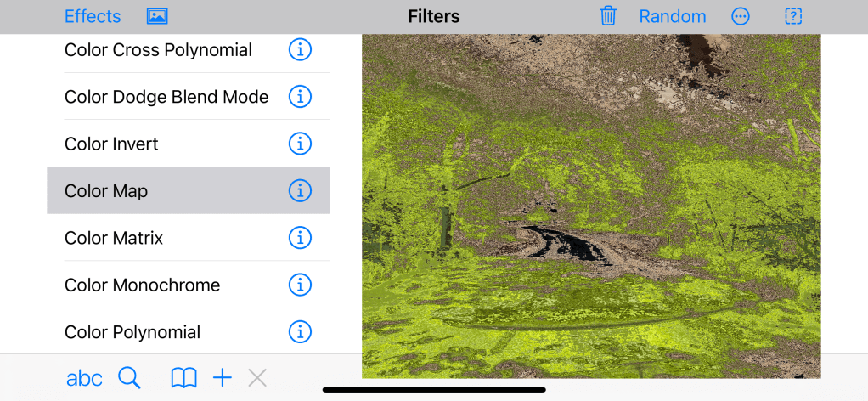Go back to Effects

tap(93, 17)
